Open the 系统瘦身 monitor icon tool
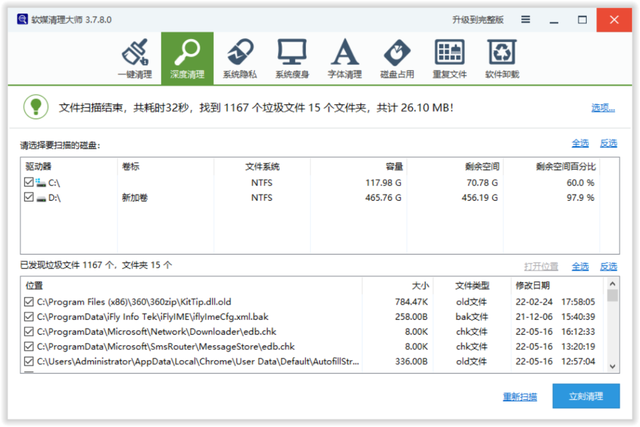The width and height of the screenshot is (640, 427). coord(292,58)
